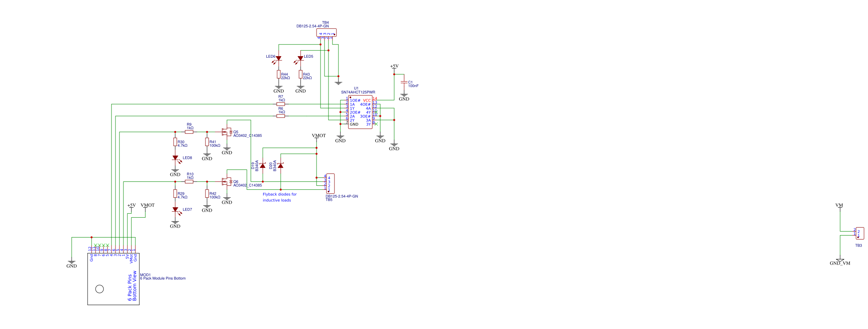Click the 'DB125-2.54-4P-GN' label at TB5

(342, 197)
